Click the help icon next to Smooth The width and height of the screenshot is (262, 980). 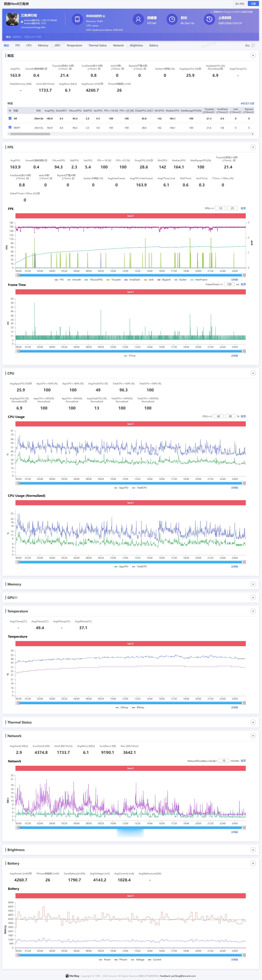pyautogui.click(x=46, y=69)
